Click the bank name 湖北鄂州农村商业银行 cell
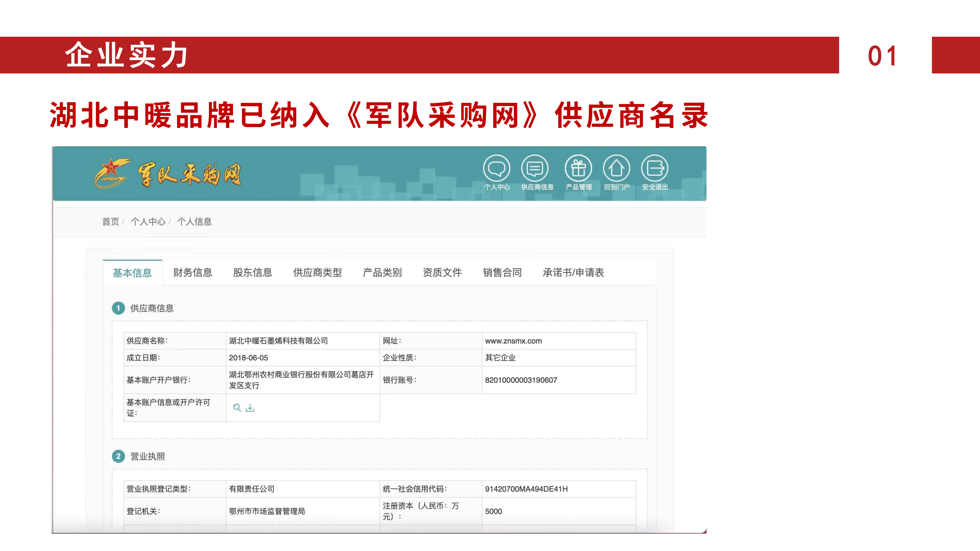Screen dimensions: 980x551 click(303, 380)
